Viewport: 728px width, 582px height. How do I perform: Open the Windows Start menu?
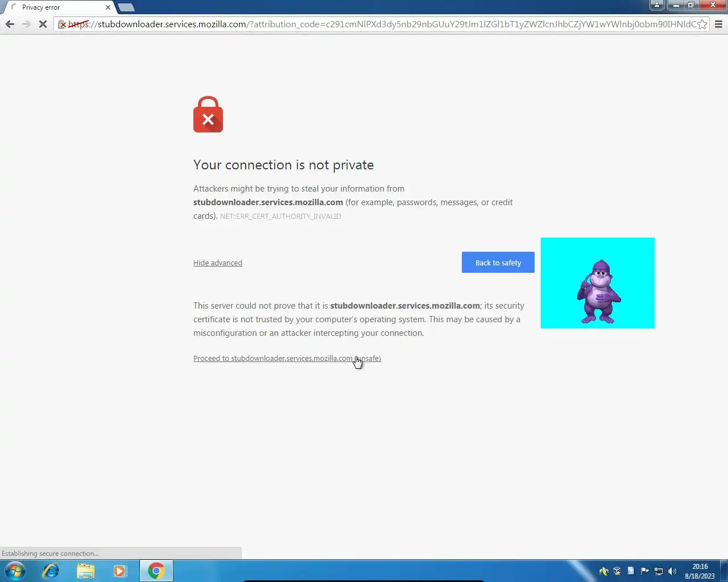point(15,571)
